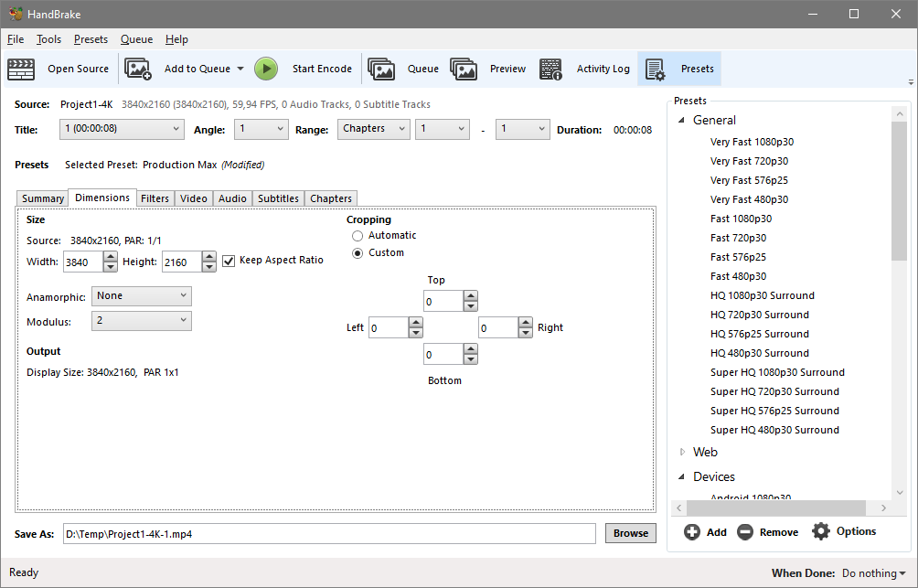
Task: Increase Top crop value
Action: [x=471, y=296]
